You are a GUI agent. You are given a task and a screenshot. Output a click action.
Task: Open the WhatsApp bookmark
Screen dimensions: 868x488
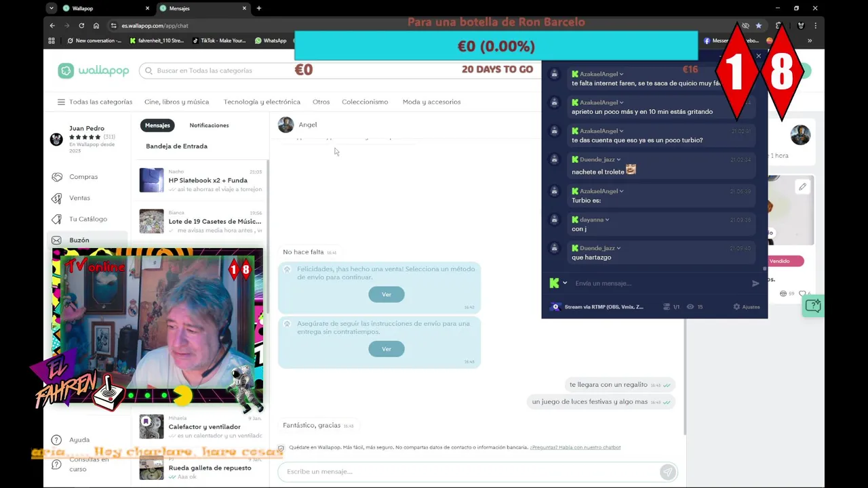click(x=271, y=41)
